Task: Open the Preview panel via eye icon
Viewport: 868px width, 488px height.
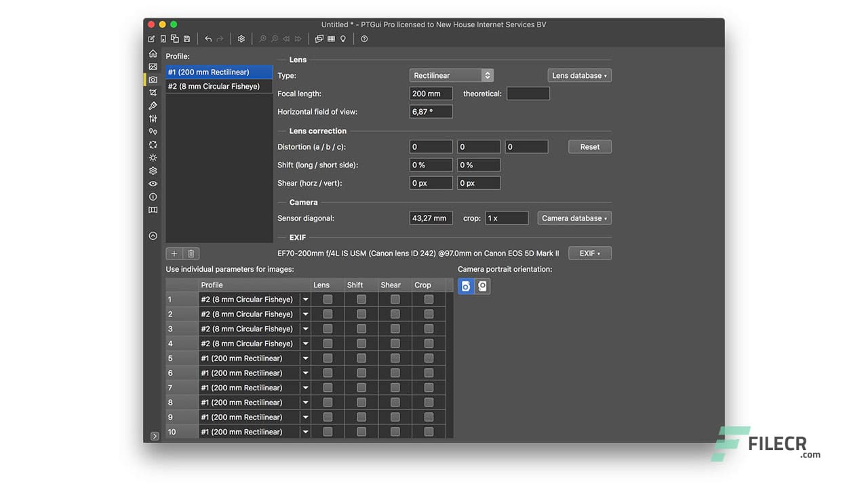Action: tap(153, 183)
